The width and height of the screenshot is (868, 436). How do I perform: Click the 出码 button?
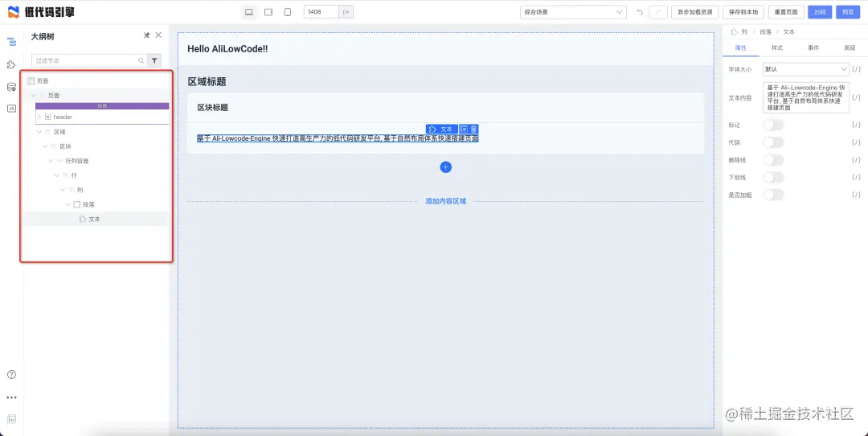click(x=820, y=12)
